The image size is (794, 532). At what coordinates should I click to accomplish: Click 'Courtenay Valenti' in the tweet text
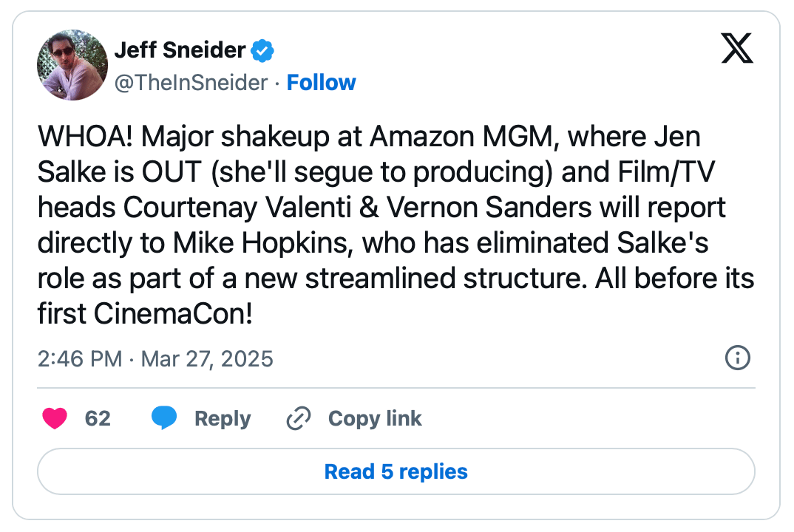[x=222, y=208]
